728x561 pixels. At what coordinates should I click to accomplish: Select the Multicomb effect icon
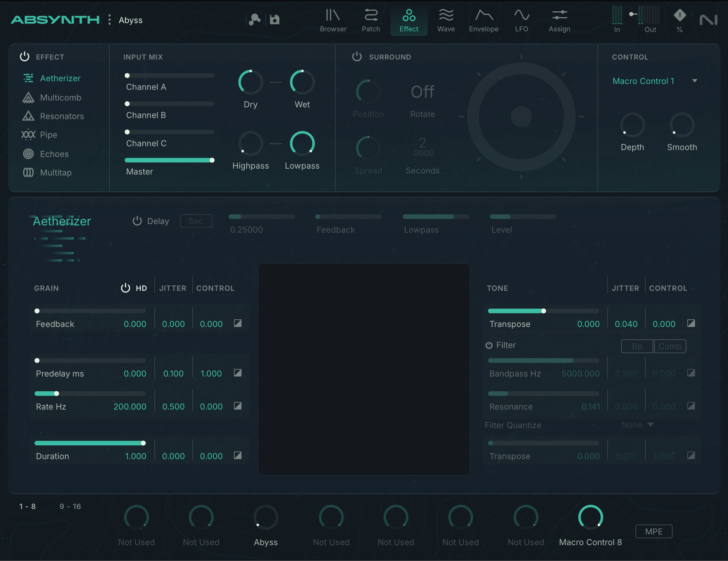28,98
